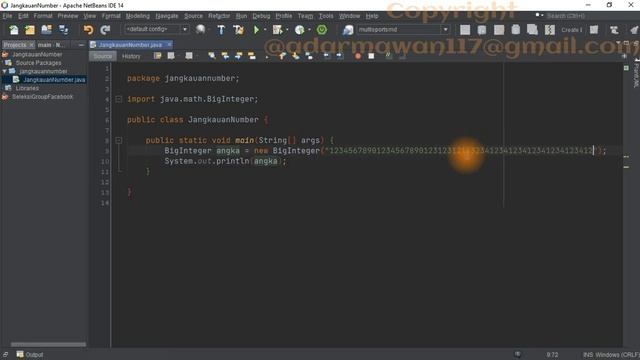Minimize the Projects panel group
Image resolution: width=640 pixels, height=360 pixels.
click(x=81, y=45)
